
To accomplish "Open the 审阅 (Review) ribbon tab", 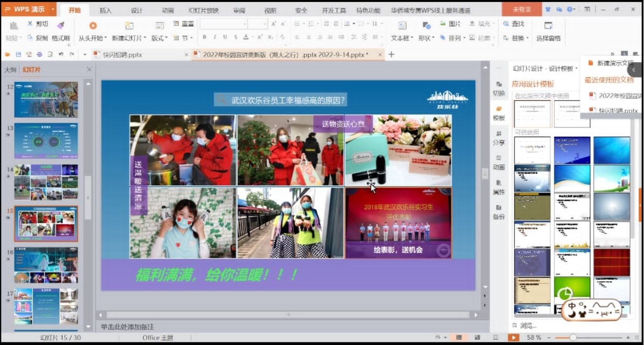I will [x=239, y=10].
